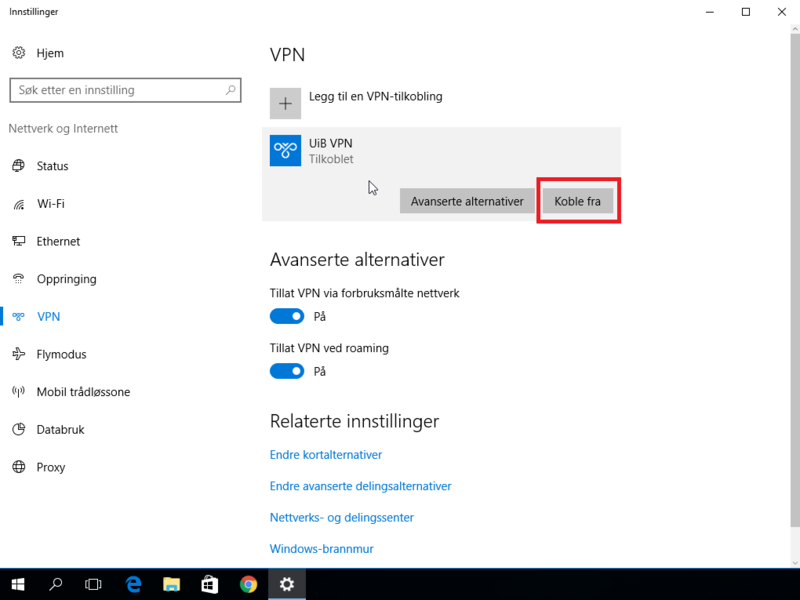The width and height of the screenshot is (800, 600).
Task: Click the Wi-Fi icon in sidebar
Action: pyautogui.click(x=18, y=204)
